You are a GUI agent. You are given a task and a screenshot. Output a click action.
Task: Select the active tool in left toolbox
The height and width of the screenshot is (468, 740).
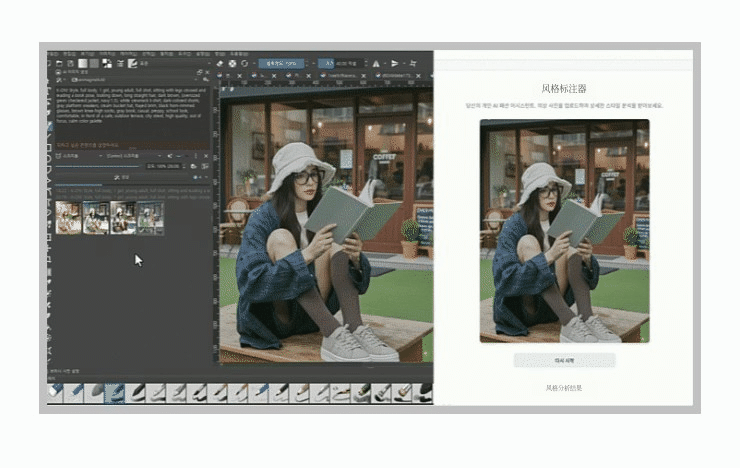(x=49, y=127)
